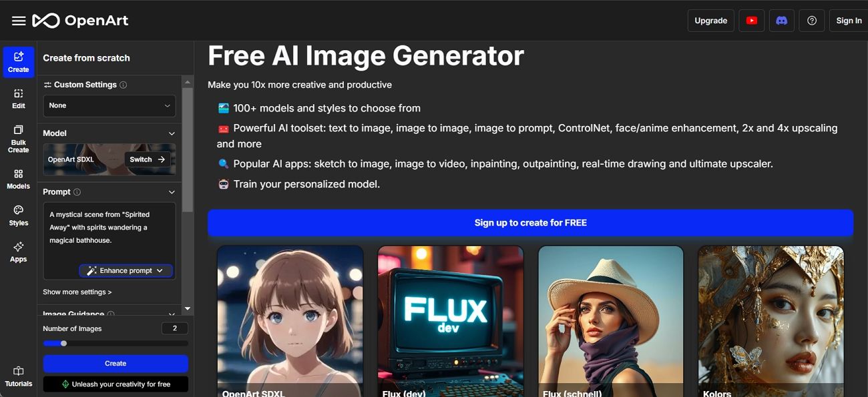This screenshot has height=397, width=868.
Task: Open the Models section in the sidebar
Action: (x=18, y=179)
